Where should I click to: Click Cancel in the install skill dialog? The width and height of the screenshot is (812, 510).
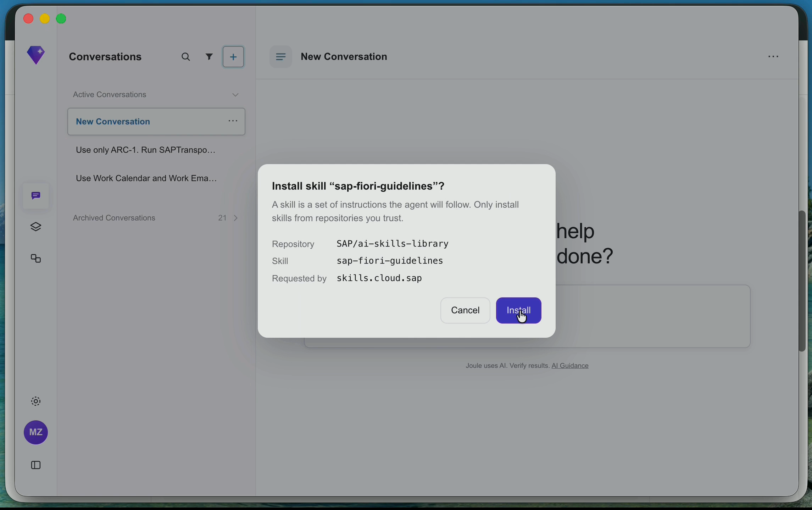(x=465, y=310)
